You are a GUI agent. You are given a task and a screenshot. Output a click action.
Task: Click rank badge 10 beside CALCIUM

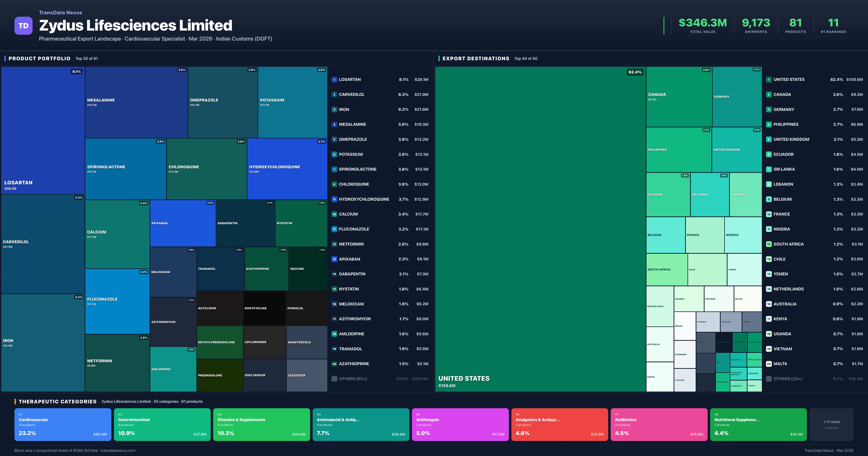click(x=334, y=214)
